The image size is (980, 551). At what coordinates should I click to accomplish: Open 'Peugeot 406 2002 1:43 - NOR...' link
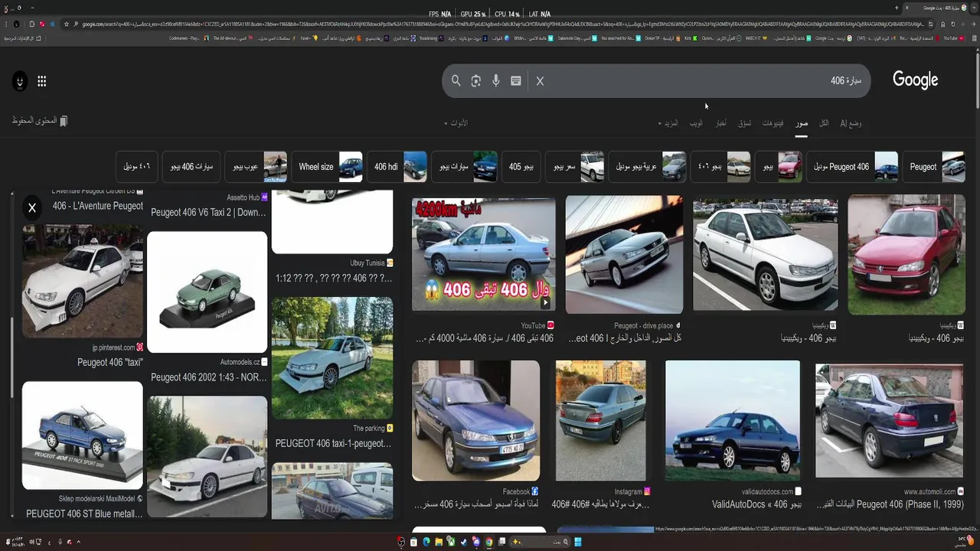click(209, 377)
